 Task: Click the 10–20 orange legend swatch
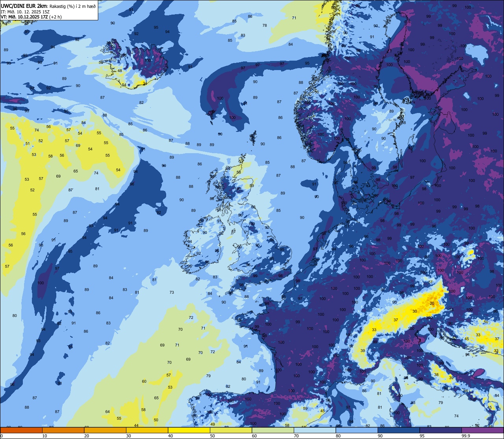63,430
